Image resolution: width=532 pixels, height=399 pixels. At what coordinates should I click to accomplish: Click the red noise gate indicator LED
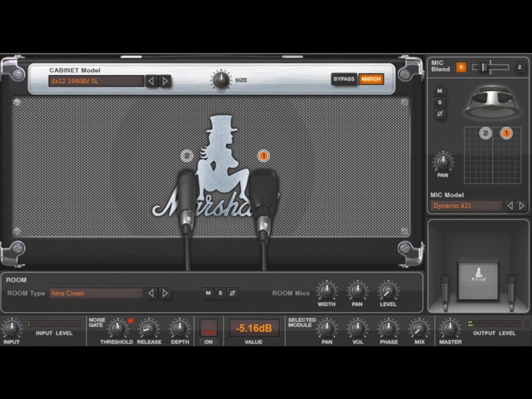coord(131,321)
